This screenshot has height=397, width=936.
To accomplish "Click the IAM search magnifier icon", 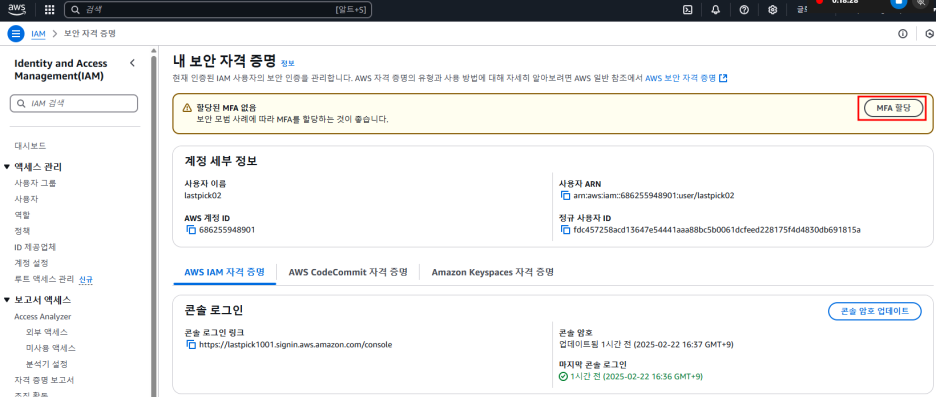I will pos(22,103).
